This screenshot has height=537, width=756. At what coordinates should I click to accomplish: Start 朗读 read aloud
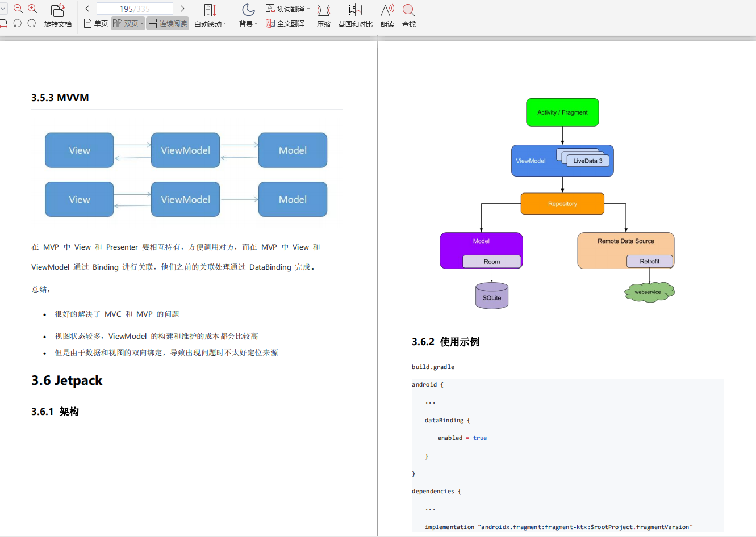(387, 16)
